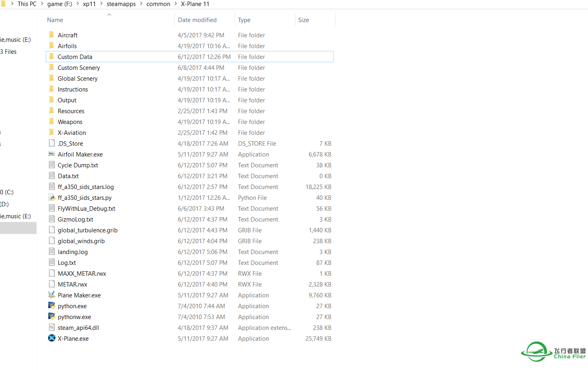The width and height of the screenshot is (588, 370).
Task: Select the Instructions folder icon
Action: 51,89
